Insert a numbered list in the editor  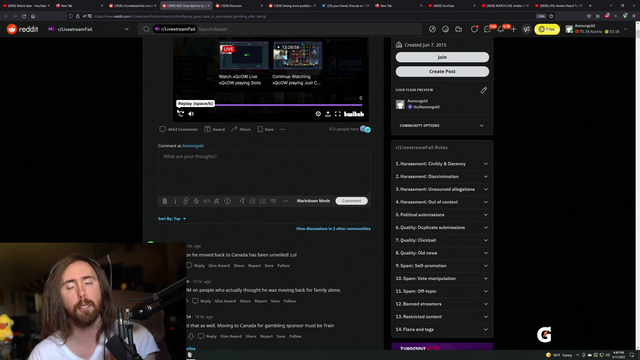click(263, 201)
